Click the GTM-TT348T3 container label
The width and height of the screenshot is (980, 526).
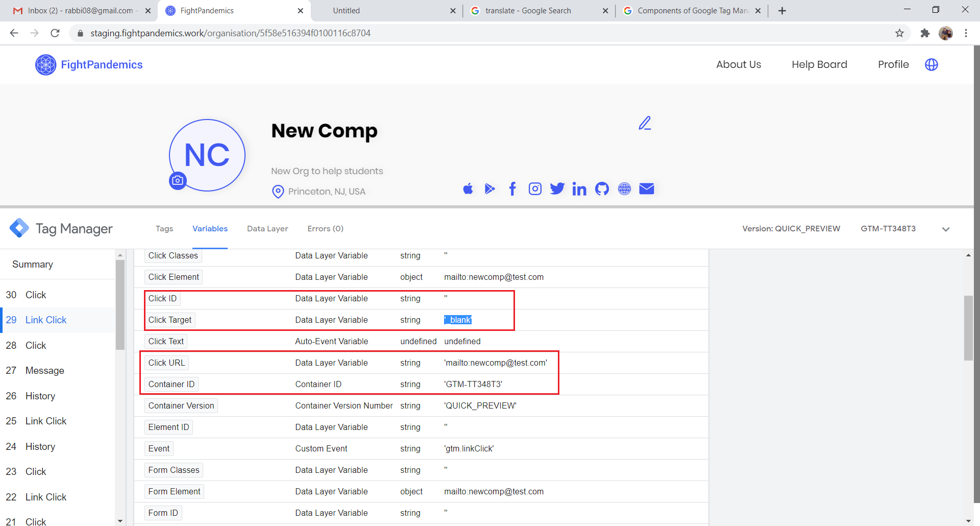[888, 229]
